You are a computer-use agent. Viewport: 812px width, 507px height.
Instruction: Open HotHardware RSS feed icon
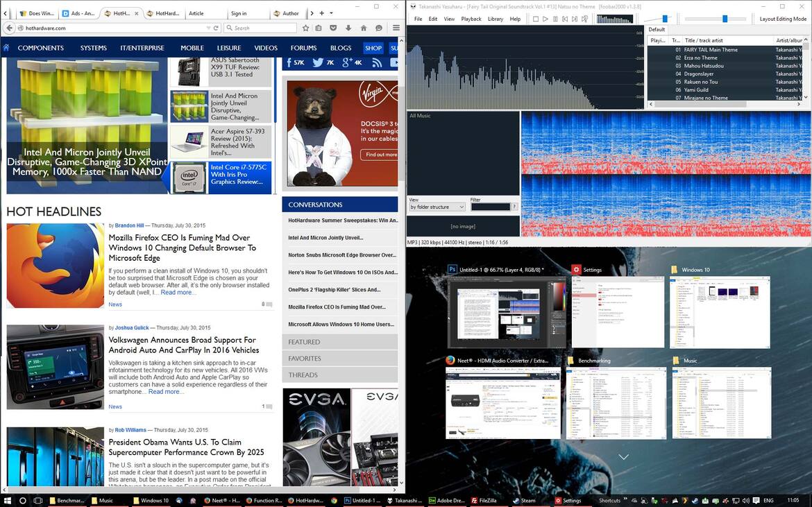pyautogui.click(x=377, y=62)
